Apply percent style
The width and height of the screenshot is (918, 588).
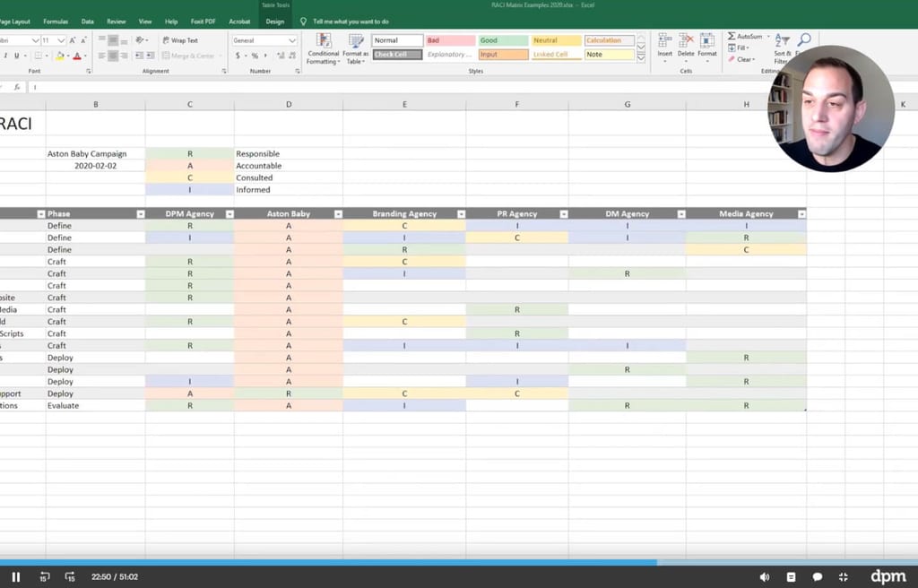[255, 56]
